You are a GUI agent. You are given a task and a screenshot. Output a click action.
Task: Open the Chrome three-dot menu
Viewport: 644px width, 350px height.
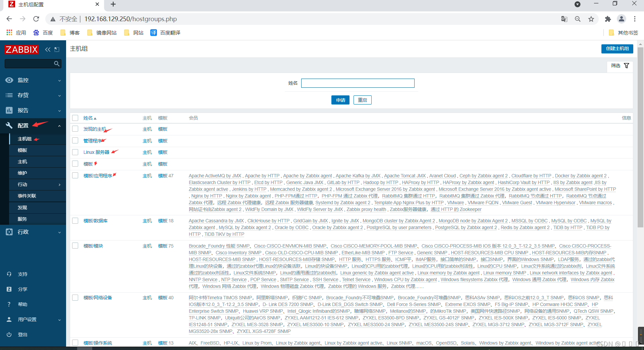pyautogui.click(x=635, y=19)
